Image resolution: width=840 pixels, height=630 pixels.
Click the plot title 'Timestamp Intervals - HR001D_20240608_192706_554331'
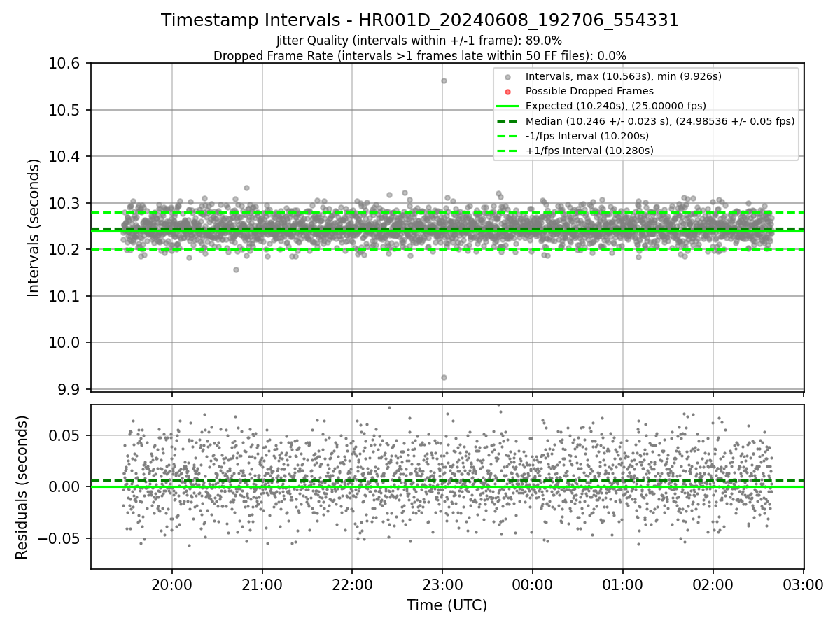tap(420, 20)
